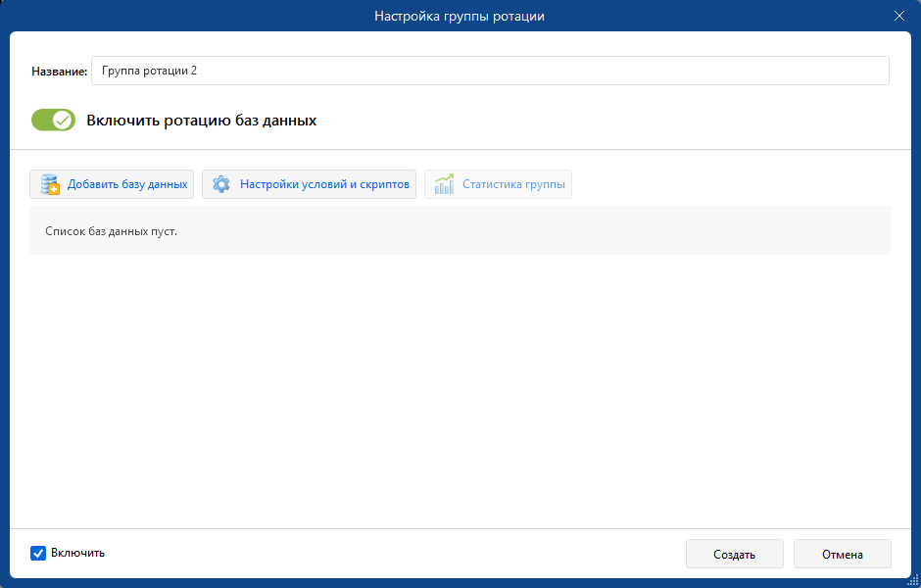Uncheck the Включить checkbox

tap(38, 554)
